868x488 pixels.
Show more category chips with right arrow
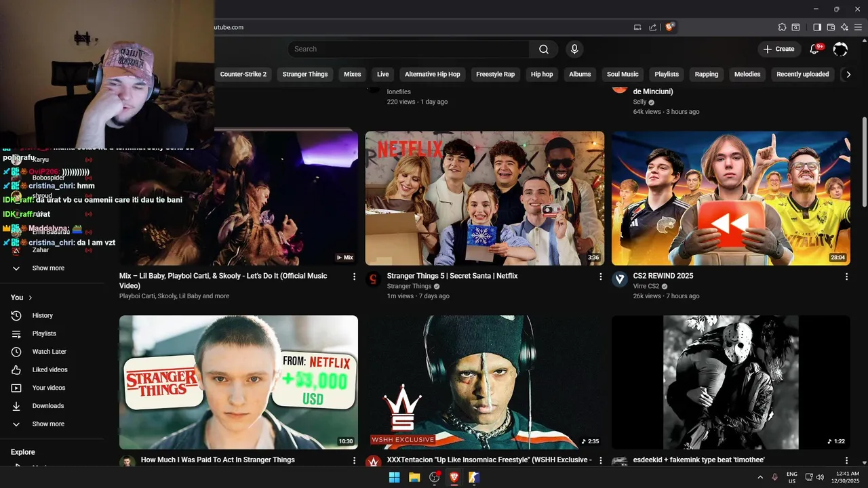click(848, 75)
